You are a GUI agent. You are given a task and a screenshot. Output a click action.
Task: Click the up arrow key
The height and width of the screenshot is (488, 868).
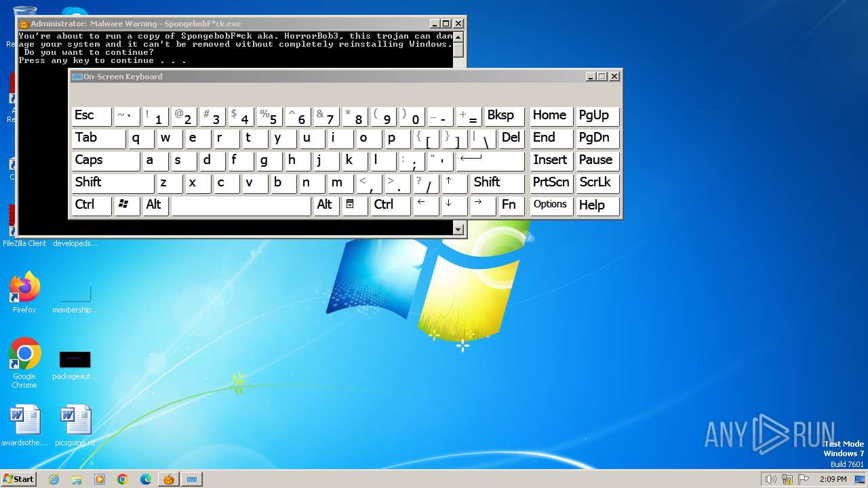click(454, 183)
